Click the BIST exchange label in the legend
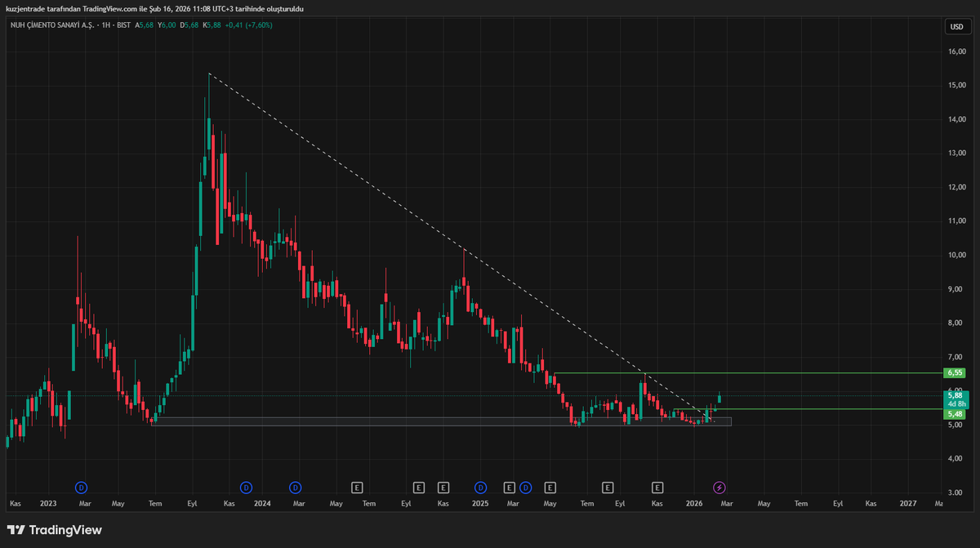Screen dimensions: 980x548 [123, 25]
